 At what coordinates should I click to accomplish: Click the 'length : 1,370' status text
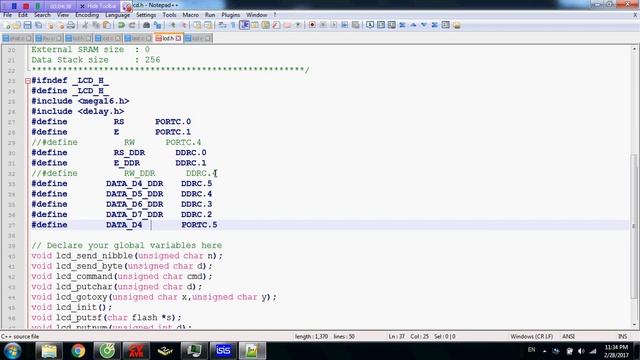(311, 336)
